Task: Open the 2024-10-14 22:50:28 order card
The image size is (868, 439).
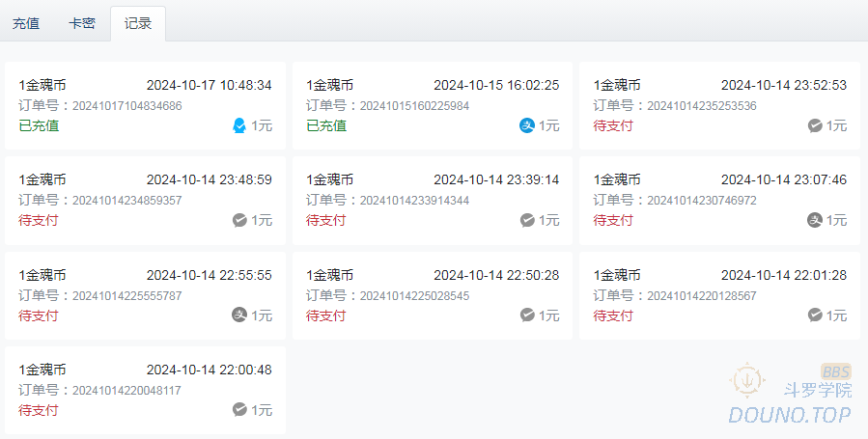Action: [x=433, y=295]
